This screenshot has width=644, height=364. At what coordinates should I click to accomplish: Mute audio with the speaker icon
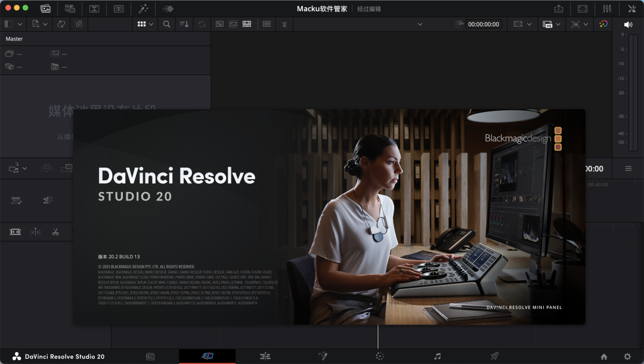point(628,24)
